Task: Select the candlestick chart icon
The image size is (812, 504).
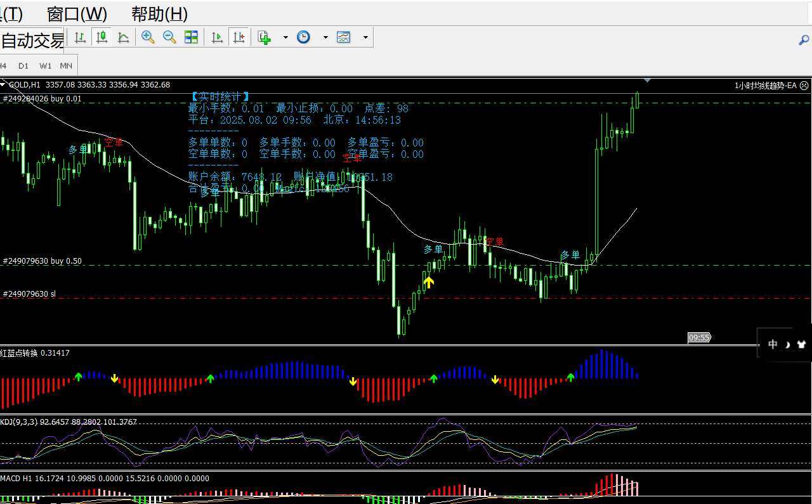Action: coord(101,37)
